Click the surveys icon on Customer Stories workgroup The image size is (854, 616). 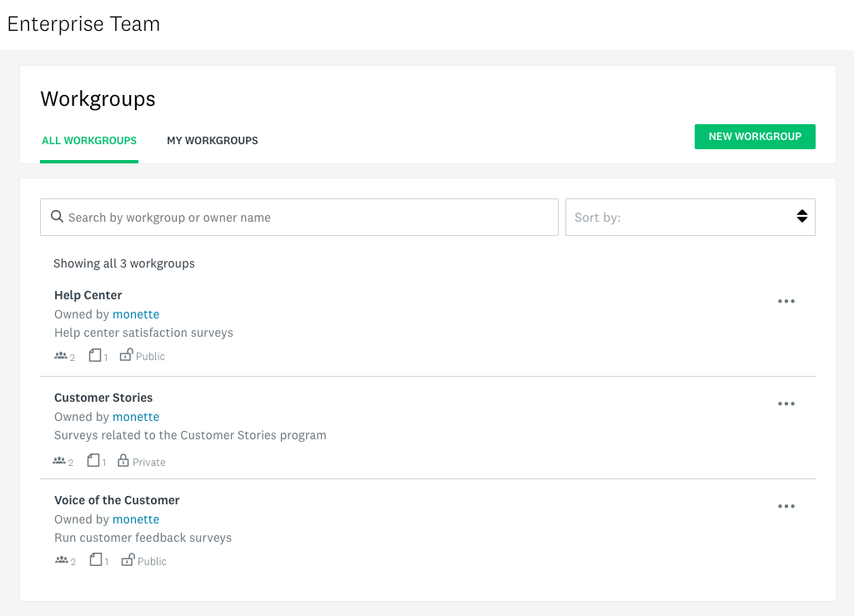[93, 460]
